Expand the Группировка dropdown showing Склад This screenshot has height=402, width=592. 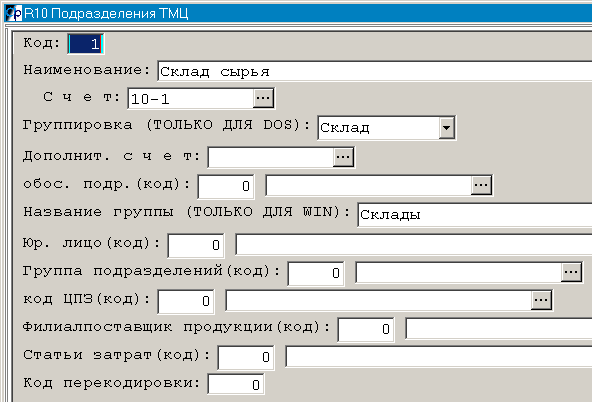pyautogui.click(x=446, y=128)
